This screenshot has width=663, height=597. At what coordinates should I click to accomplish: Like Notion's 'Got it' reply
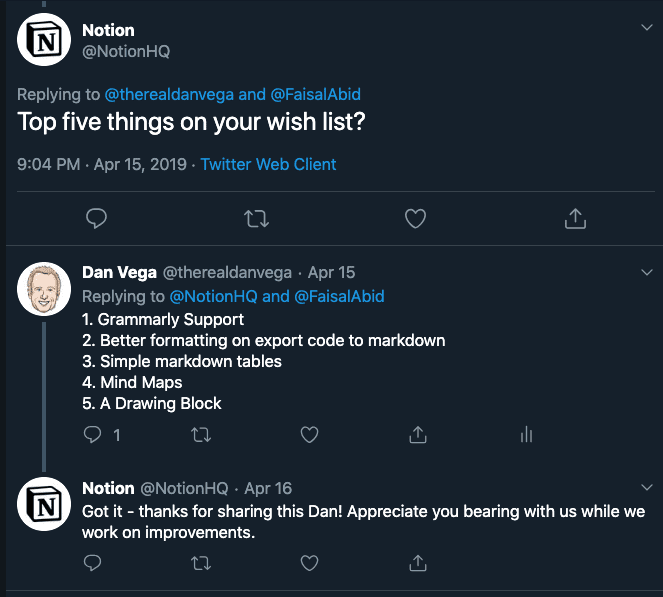310,564
